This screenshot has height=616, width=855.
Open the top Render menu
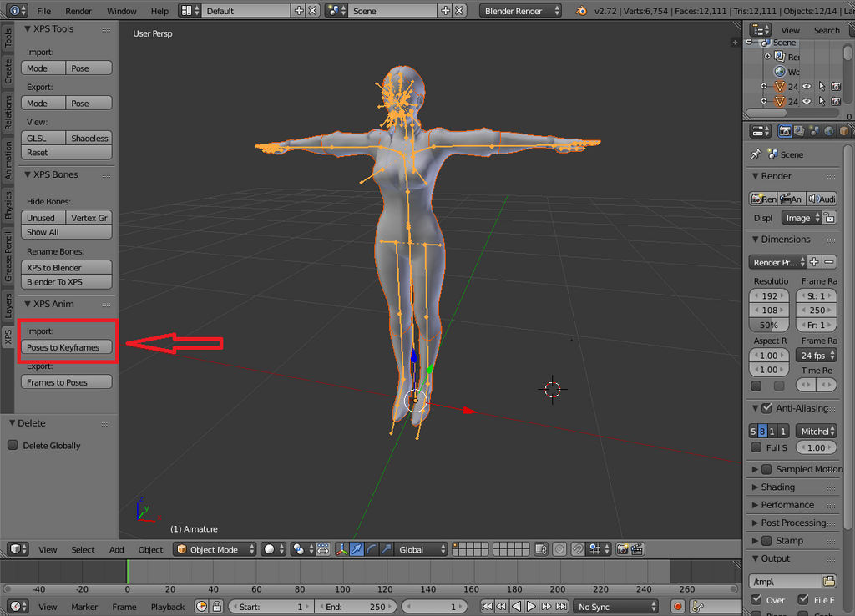tap(78, 11)
